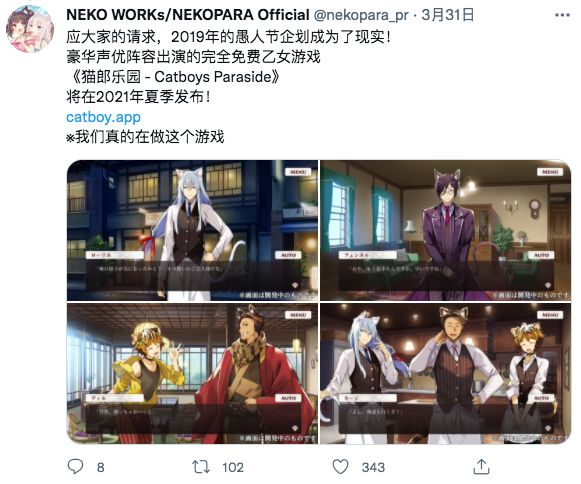Open the red kimono catboys image

click(x=192, y=373)
